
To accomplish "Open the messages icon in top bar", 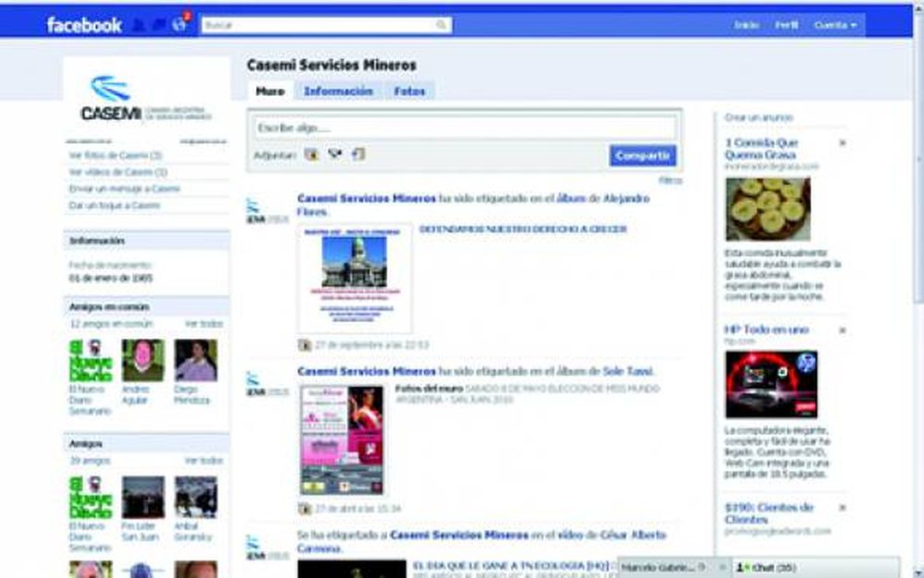I will coord(157,25).
